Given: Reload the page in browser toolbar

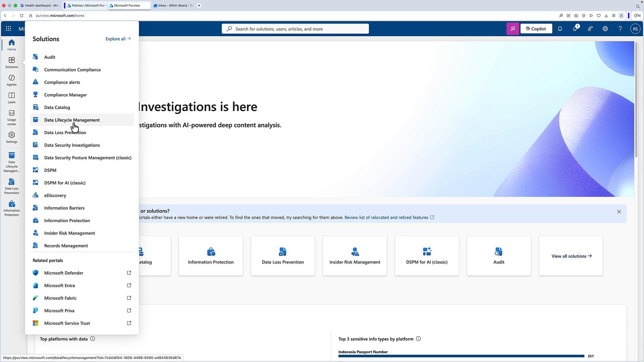Looking at the screenshot, I should point(21,16).
